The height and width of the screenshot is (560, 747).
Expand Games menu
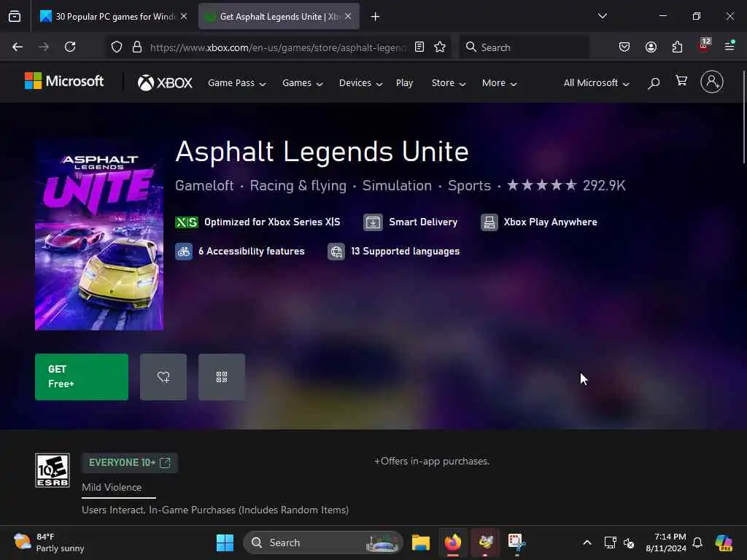[303, 83]
